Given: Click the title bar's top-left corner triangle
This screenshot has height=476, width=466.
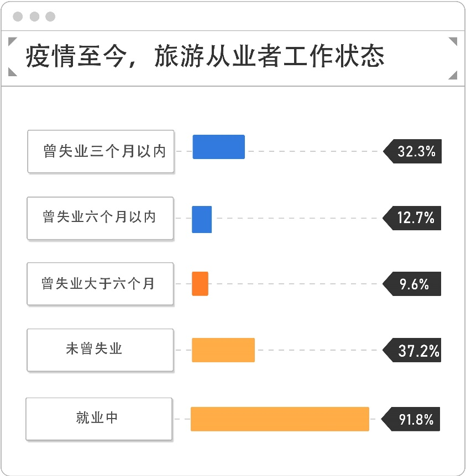Looking at the screenshot, I should 13,41.
